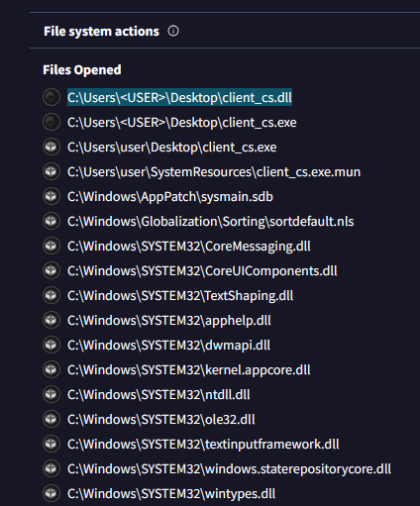Click the cube icon beside apphelp.dll
420x506 pixels.
pyautogui.click(x=52, y=320)
